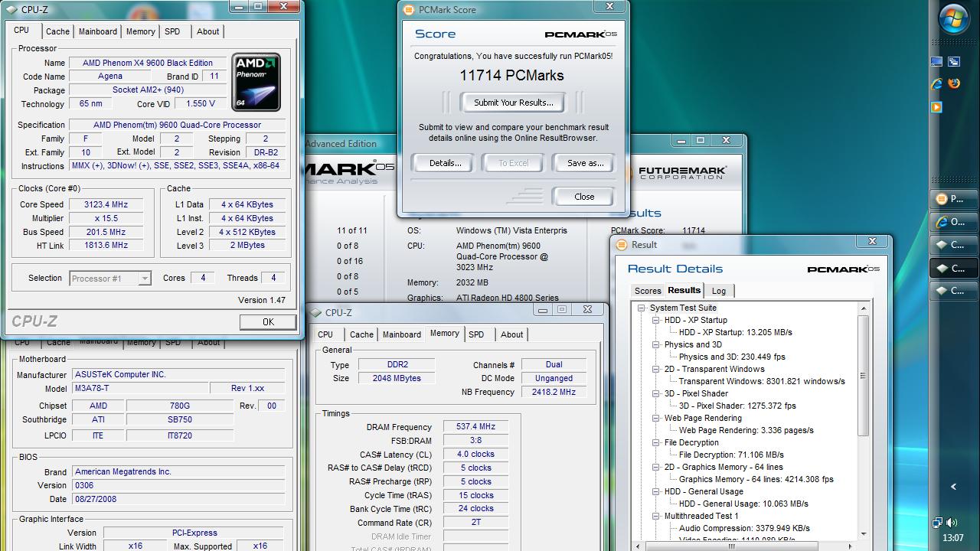
Task: Click the Close button in PCMark Score
Action: point(584,197)
